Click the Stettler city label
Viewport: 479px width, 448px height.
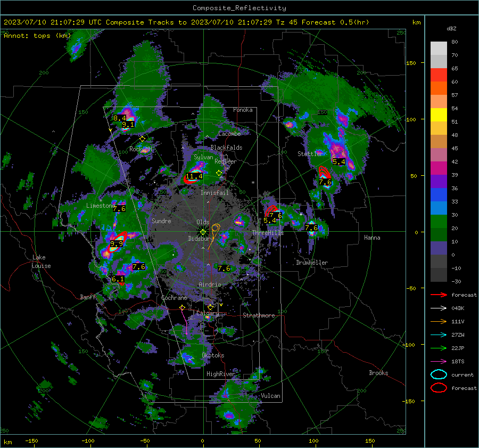pos(310,154)
